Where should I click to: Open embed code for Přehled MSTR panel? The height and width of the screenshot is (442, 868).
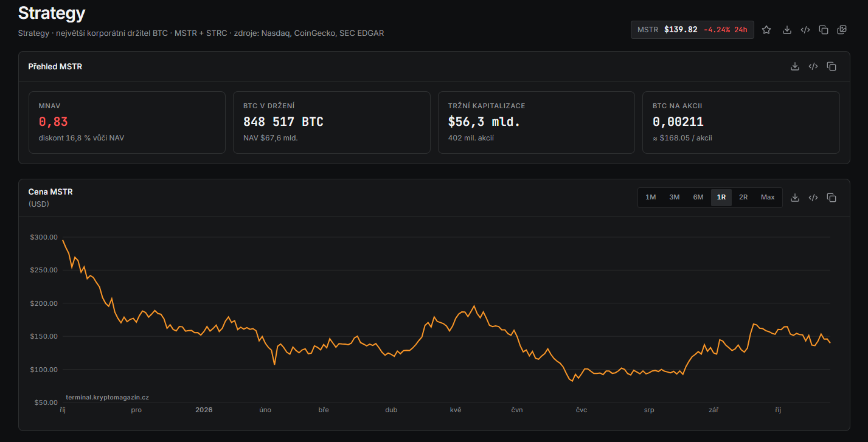click(x=813, y=66)
